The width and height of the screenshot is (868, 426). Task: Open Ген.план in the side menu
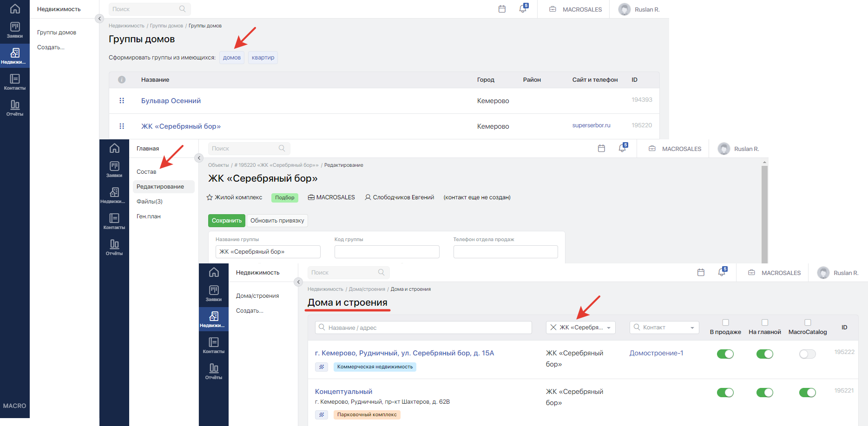(x=149, y=216)
